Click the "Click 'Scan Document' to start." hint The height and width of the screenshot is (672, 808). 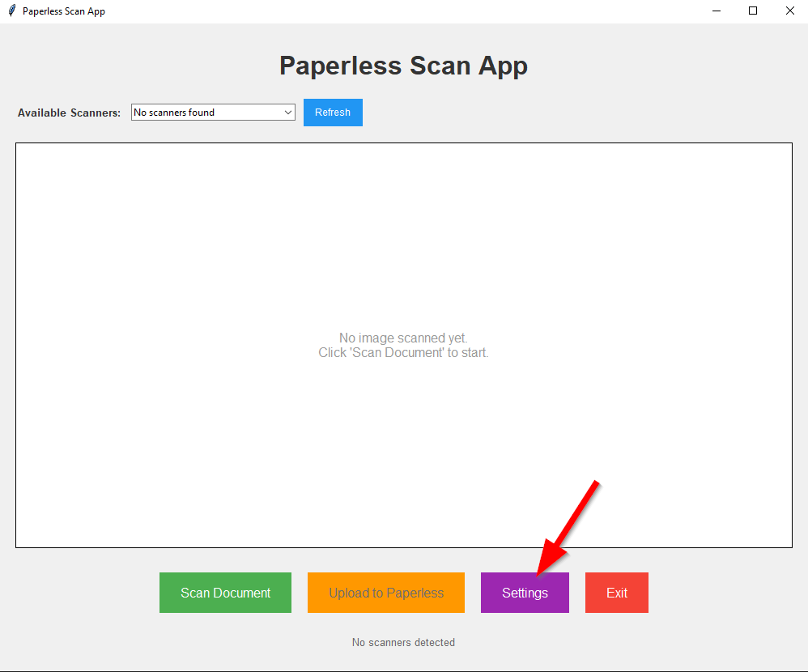(x=403, y=353)
